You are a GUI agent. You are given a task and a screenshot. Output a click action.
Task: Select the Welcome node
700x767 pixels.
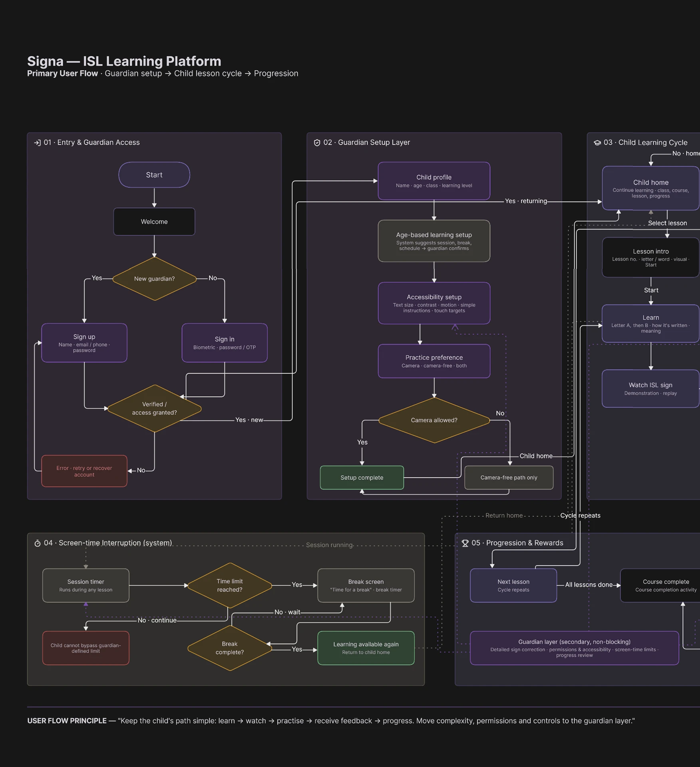[154, 222]
